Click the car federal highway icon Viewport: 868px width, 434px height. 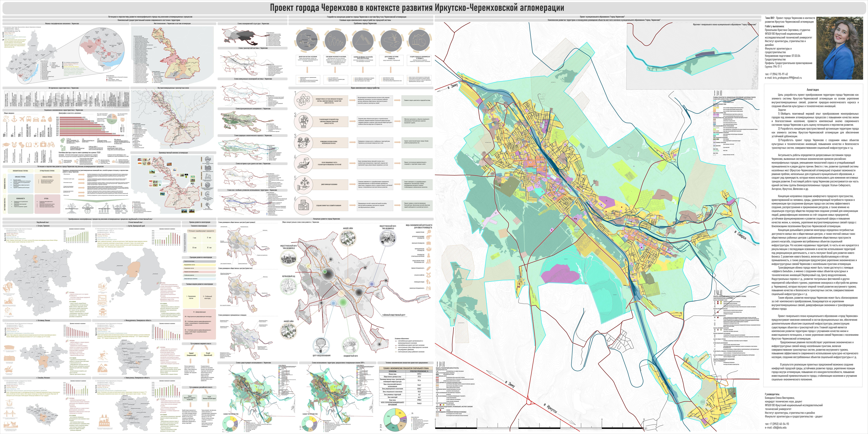pyautogui.click(x=36, y=120)
